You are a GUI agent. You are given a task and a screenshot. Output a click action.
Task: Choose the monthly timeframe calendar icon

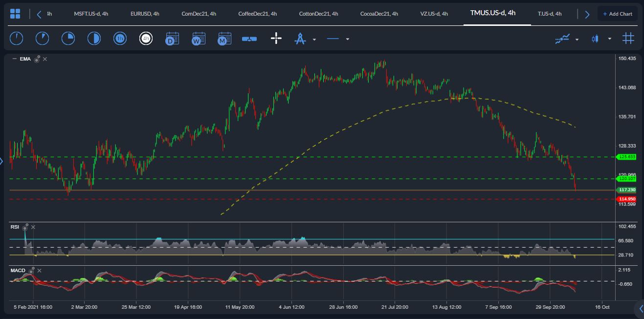click(224, 39)
